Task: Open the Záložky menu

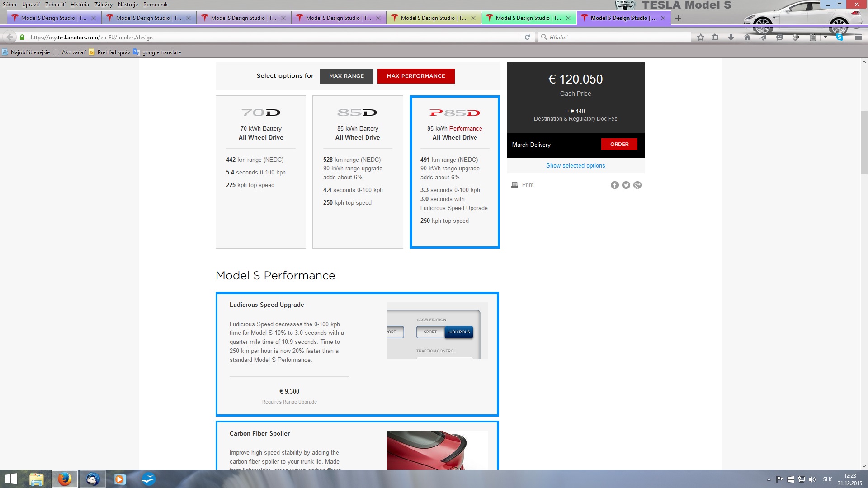Action: click(x=104, y=5)
